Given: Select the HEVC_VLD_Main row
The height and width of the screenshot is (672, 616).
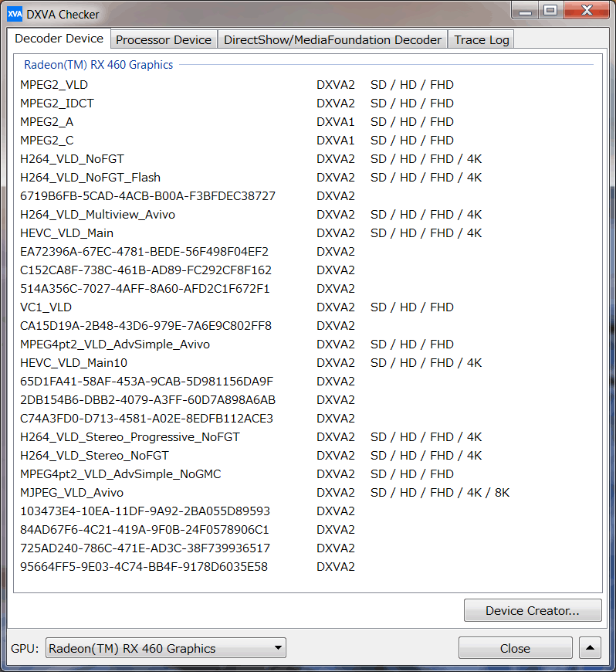Looking at the screenshot, I should pos(306,233).
